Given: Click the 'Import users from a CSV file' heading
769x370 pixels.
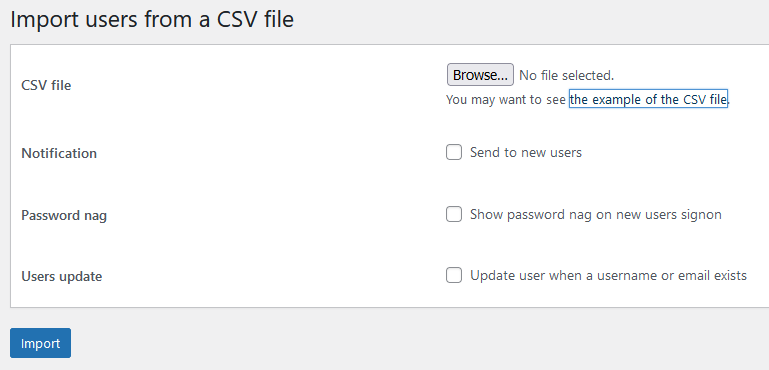Looking at the screenshot, I should [152, 20].
